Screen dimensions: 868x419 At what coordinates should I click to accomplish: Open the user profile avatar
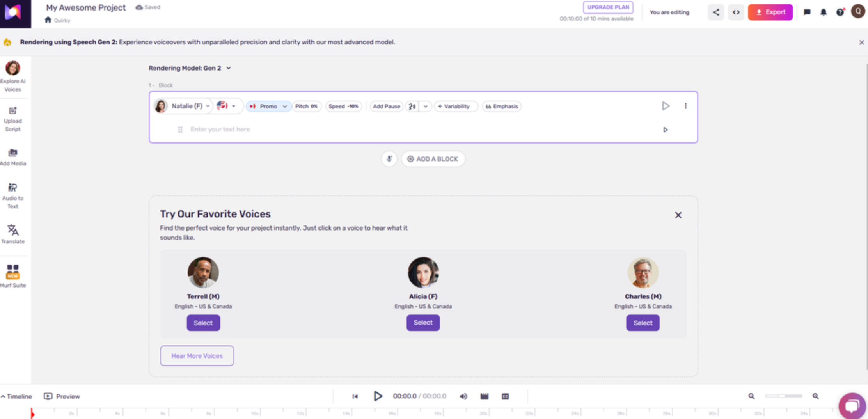point(858,12)
